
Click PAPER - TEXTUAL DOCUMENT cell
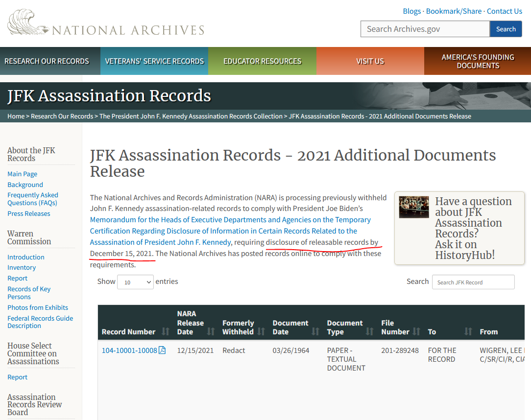click(346, 359)
